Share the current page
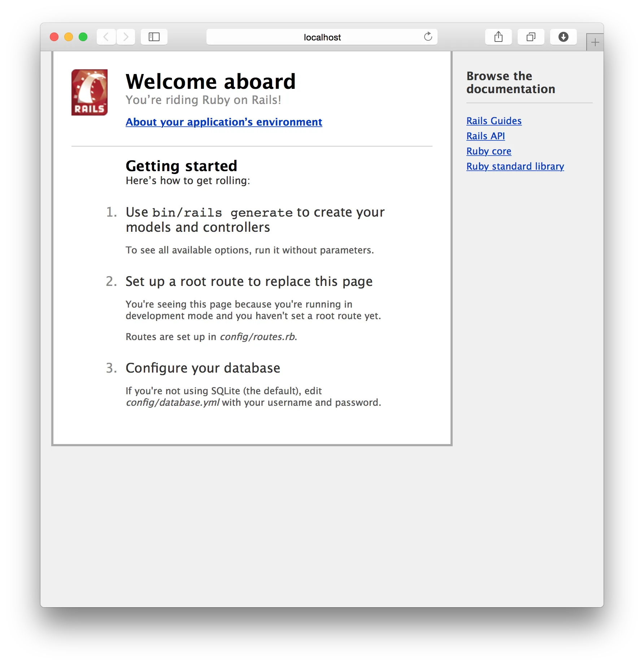Image resolution: width=644 pixels, height=665 pixels. tap(499, 36)
